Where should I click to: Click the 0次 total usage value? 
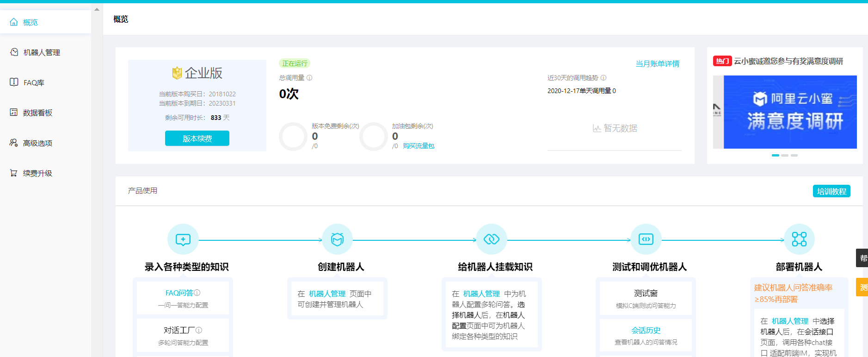[289, 94]
